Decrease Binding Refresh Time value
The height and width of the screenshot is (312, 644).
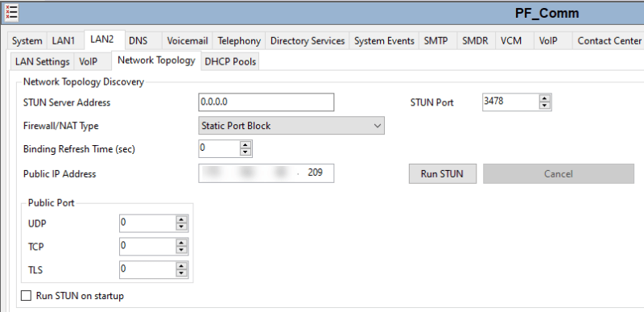246,152
